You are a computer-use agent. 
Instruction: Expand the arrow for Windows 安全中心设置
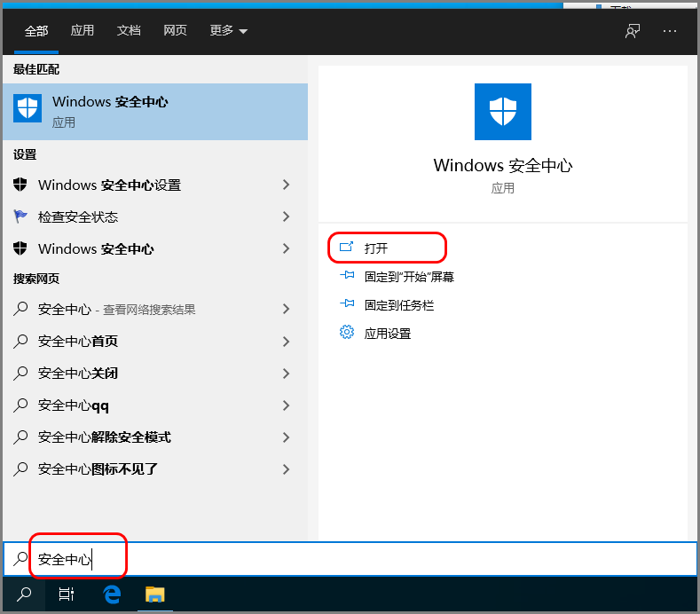coord(287,185)
